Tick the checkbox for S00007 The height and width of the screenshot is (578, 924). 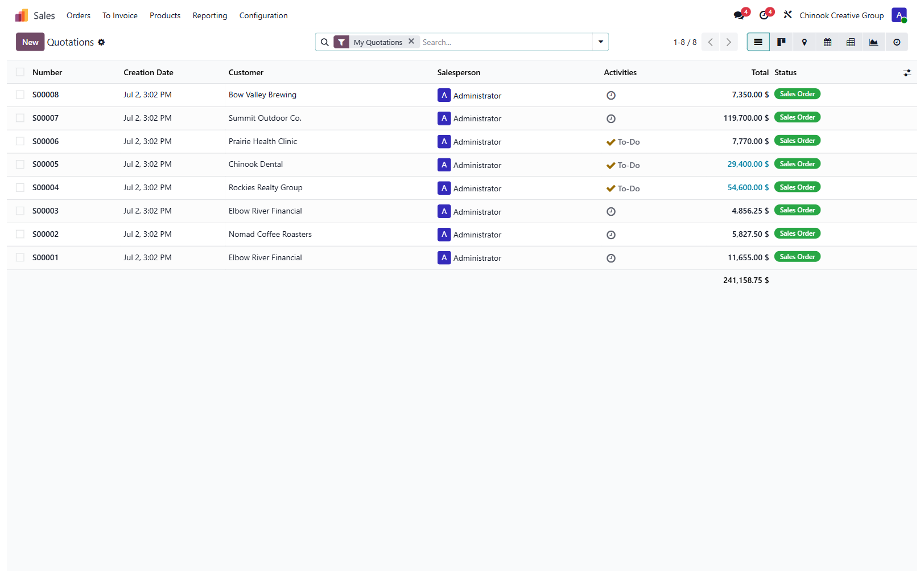(20, 118)
